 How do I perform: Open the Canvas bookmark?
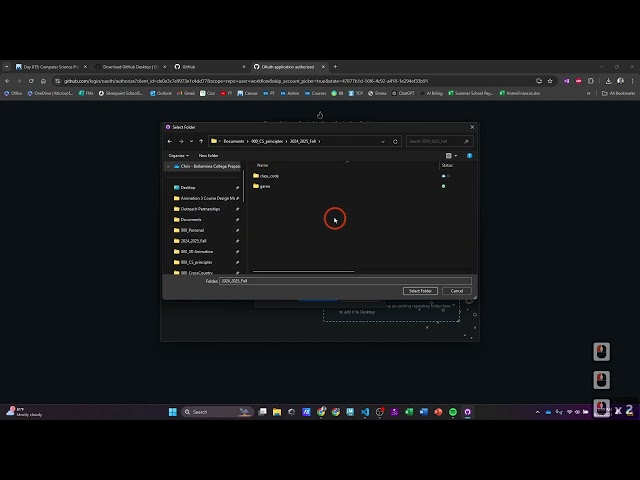tap(247, 93)
